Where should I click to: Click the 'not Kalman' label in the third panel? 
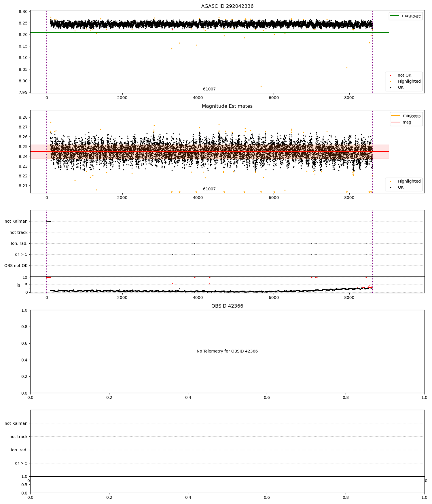(16, 221)
